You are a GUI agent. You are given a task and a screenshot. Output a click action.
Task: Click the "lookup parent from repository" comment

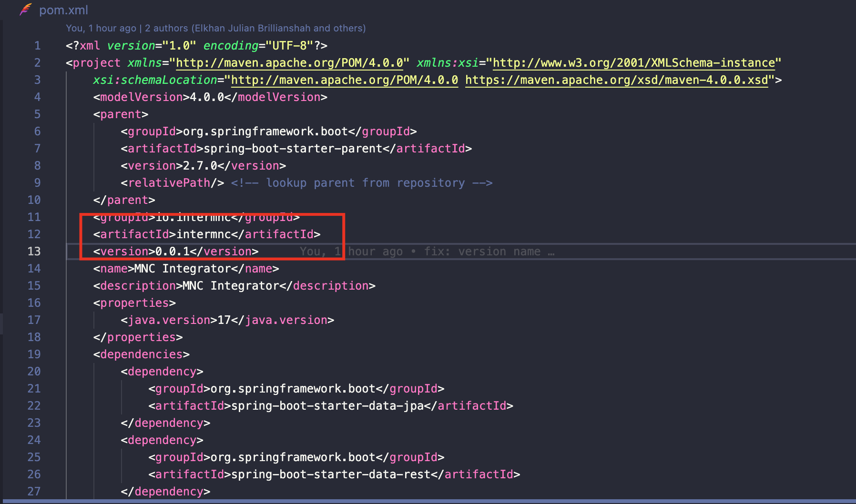click(362, 183)
